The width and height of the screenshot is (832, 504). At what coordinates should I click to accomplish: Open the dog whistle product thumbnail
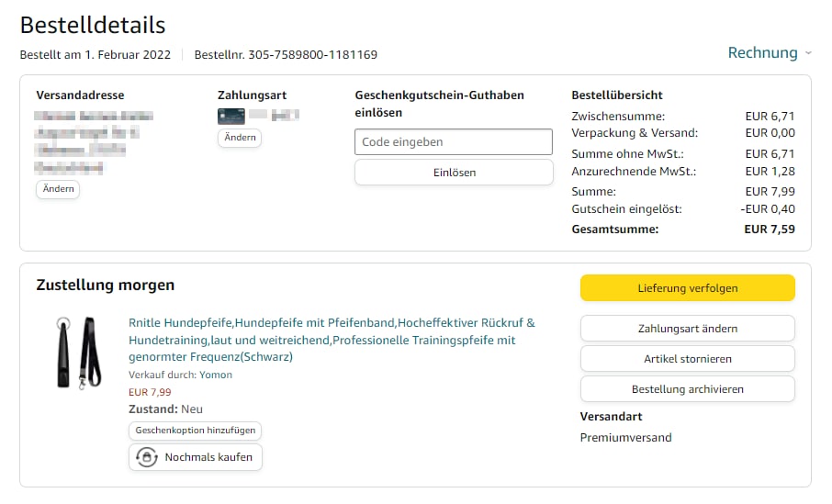[77, 353]
